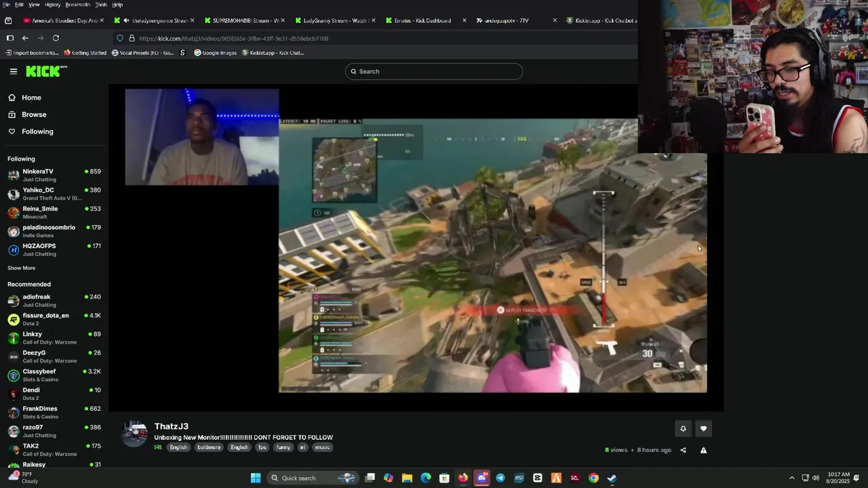Open Yahiko_DC channel in Following list
This screenshot has width=868, height=488.
[54, 194]
